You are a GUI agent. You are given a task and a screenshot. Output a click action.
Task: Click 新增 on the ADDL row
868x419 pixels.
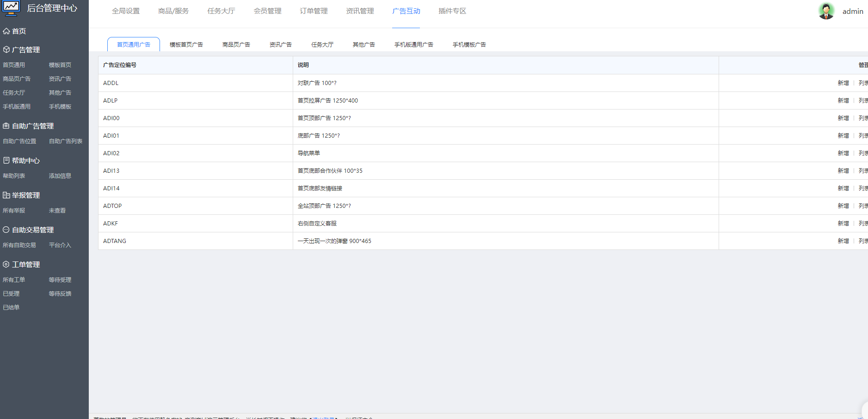pyautogui.click(x=843, y=83)
